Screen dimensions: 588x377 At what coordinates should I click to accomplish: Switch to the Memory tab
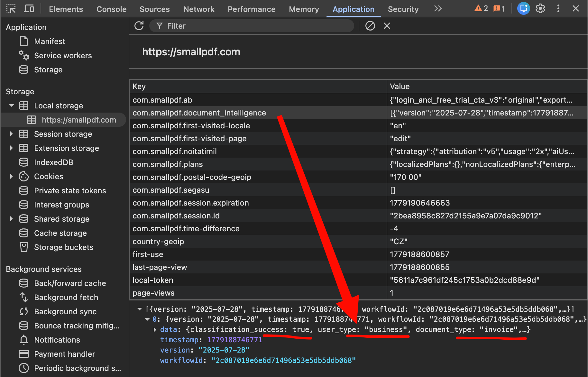click(x=304, y=9)
